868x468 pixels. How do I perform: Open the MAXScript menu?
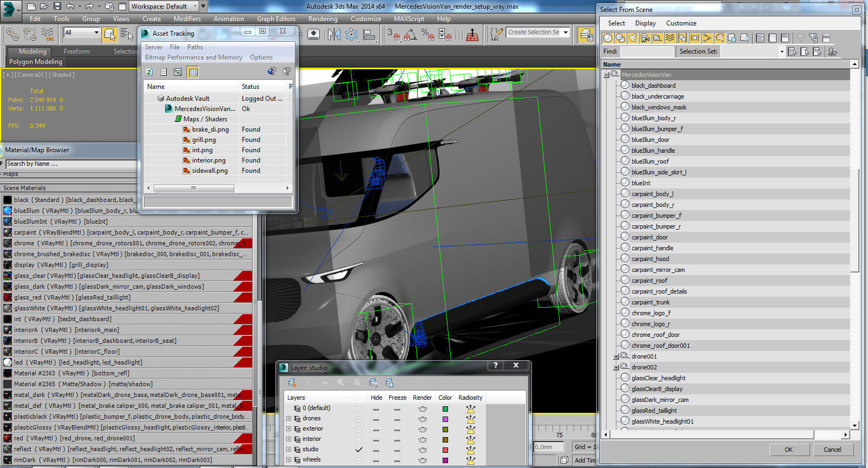click(409, 19)
